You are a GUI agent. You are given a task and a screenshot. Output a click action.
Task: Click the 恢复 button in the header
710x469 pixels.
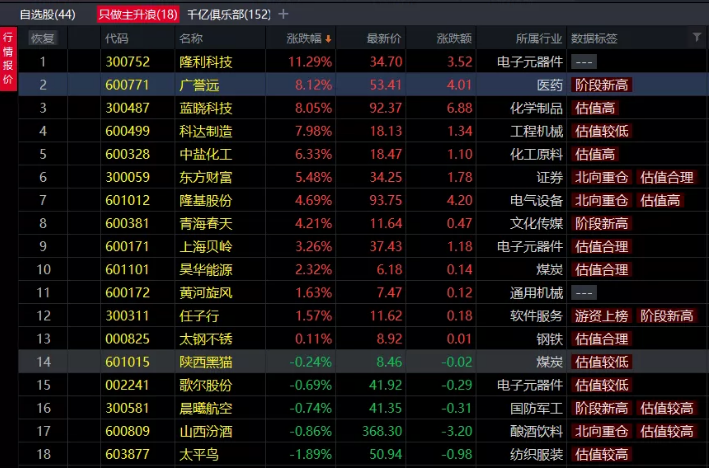click(x=43, y=39)
